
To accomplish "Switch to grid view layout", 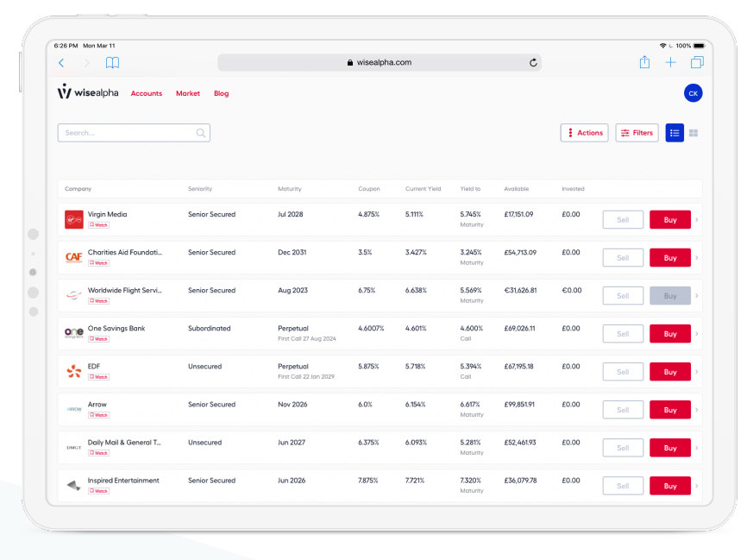I will pyautogui.click(x=693, y=133).
